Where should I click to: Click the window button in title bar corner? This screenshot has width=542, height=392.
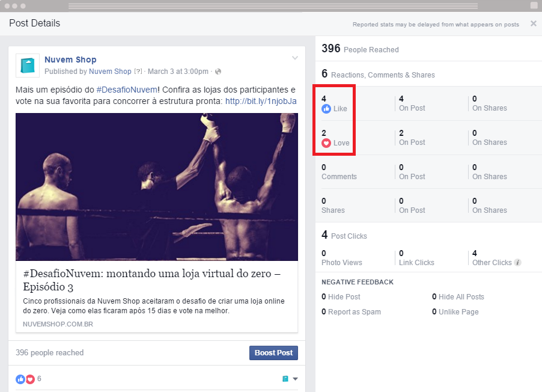534,5
